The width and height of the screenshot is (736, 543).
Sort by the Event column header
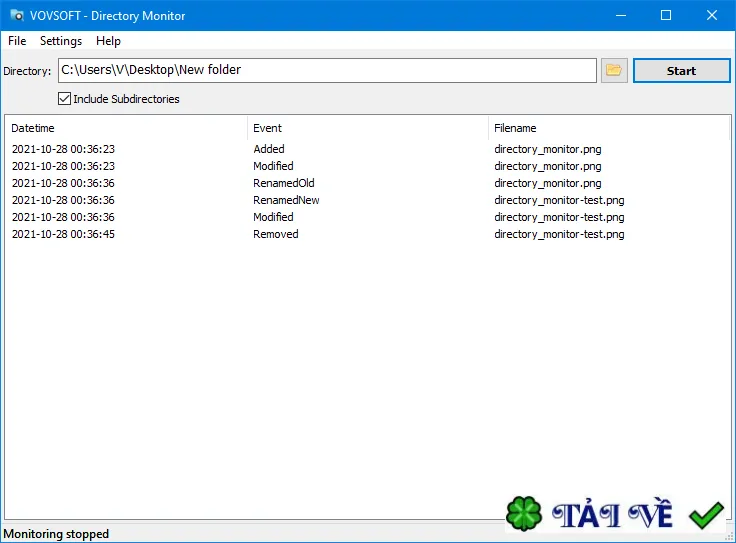point(368,128)
